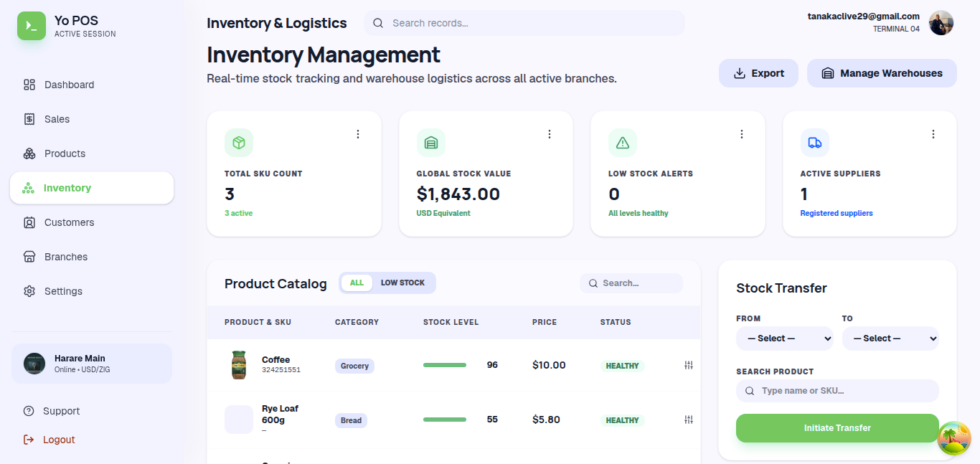This screenshot has height=464, width=980.
Task: Click the Customers contact icon
Action: [x=29, y=222]
